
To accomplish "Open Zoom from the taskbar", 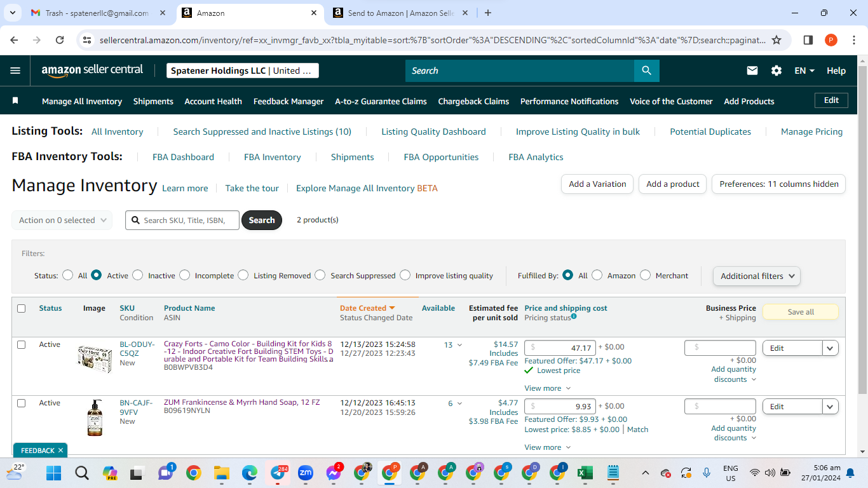I will (x=306, y=473).
